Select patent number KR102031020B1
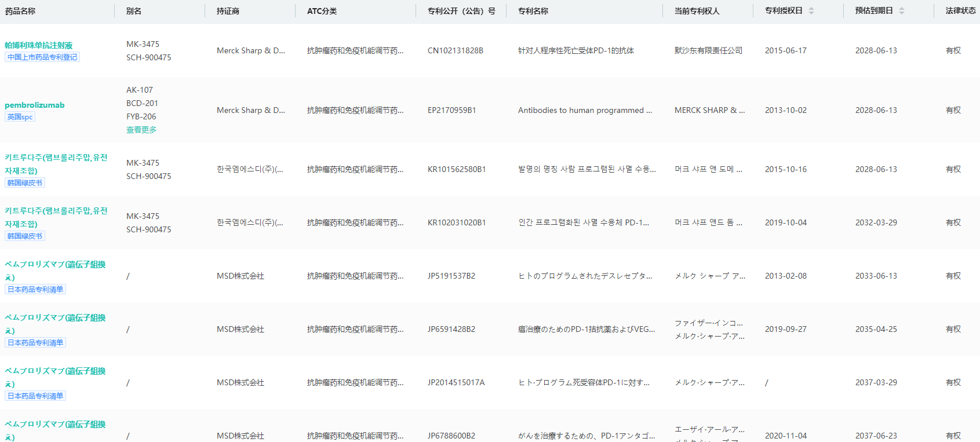Image resolution: width=980 pixels, height=442 pixels. tap(457, 223)
